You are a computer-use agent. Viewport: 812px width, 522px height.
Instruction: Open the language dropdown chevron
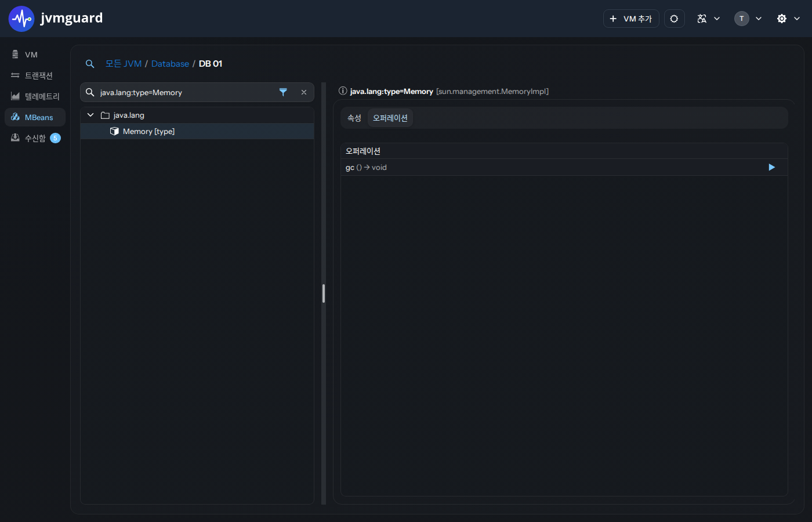(x=717, y=19)
